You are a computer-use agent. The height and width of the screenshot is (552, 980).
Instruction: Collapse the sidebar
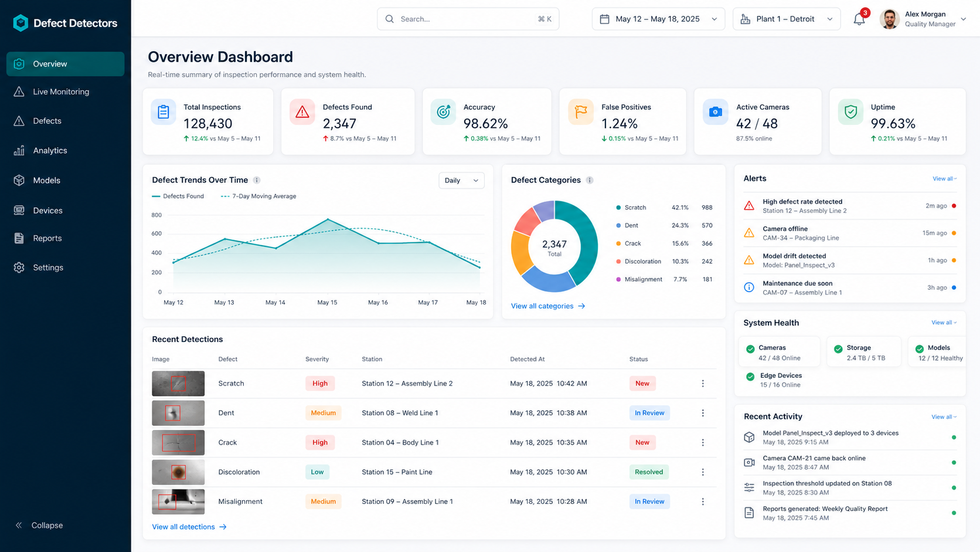pyautogui.click(x=39, y=526)
